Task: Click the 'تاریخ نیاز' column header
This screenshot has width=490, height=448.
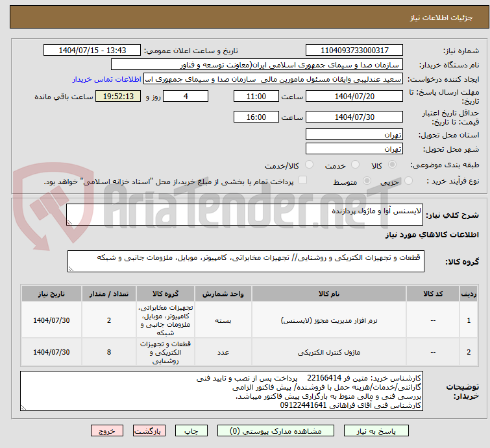Action: click(x=51, y=294)
